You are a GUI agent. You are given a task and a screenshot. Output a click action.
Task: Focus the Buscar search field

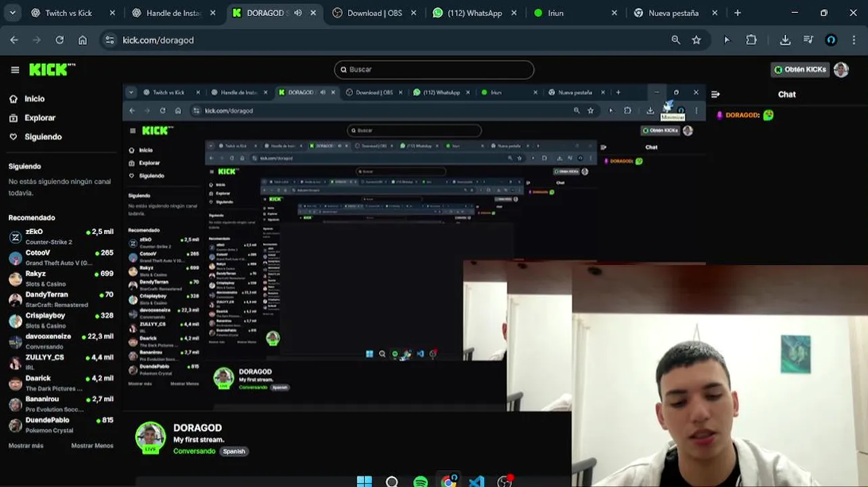coord(434,70)
